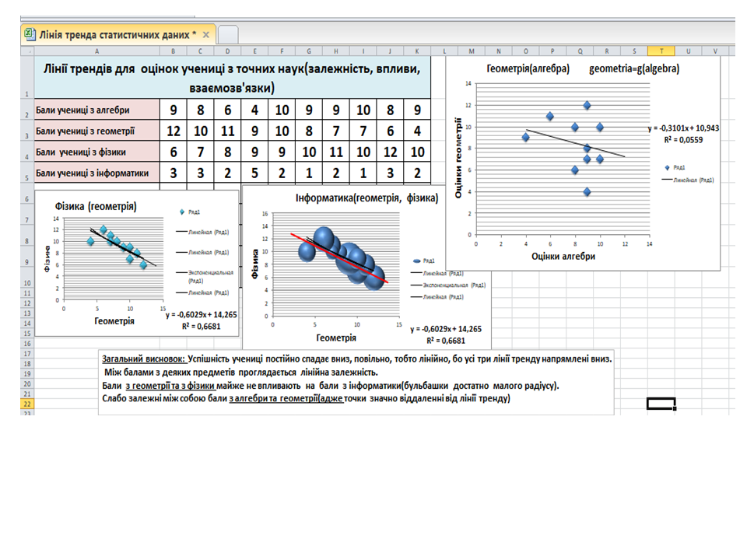Select the highlighted row 22 header
The image size is (747, 560).
[27, 404]
